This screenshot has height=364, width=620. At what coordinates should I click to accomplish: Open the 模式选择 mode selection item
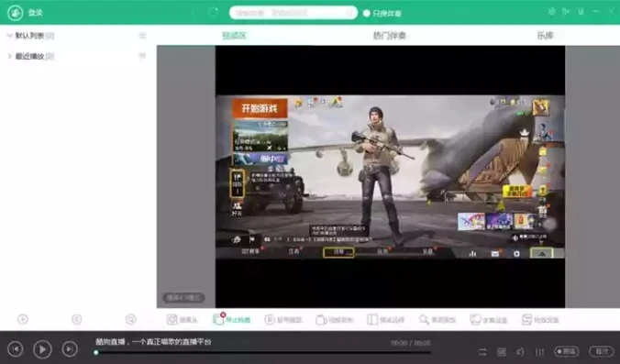pos(386,319)
